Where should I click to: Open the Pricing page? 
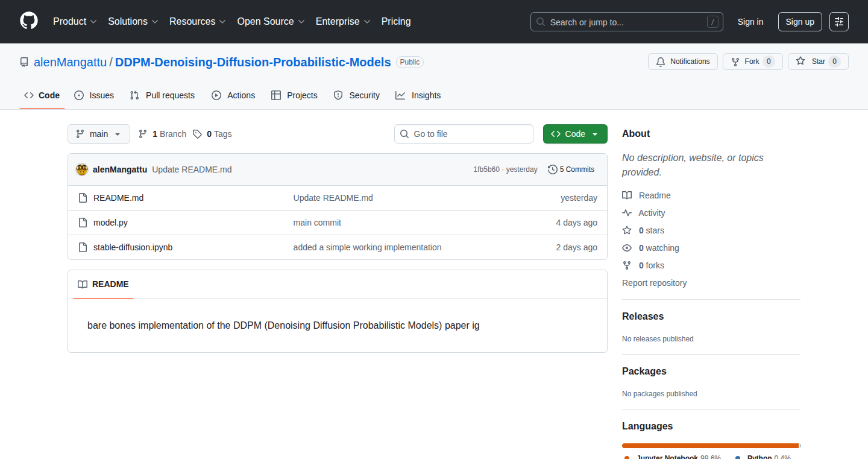coord(396,21)
